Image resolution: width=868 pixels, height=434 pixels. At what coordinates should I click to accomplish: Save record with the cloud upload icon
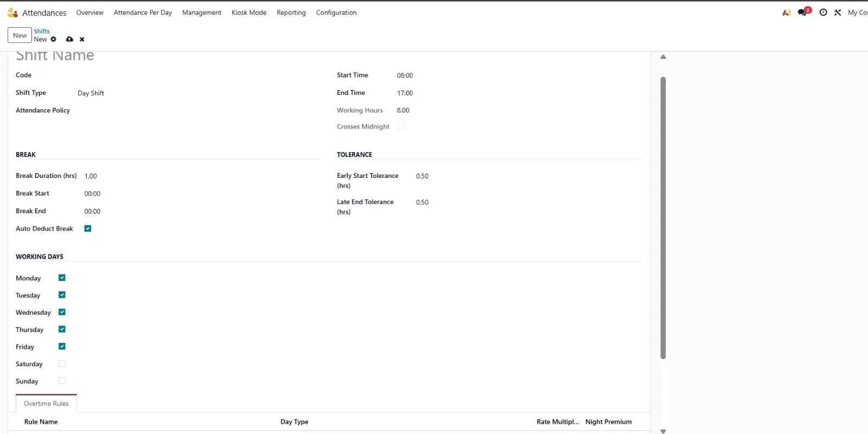click(69, 39)
